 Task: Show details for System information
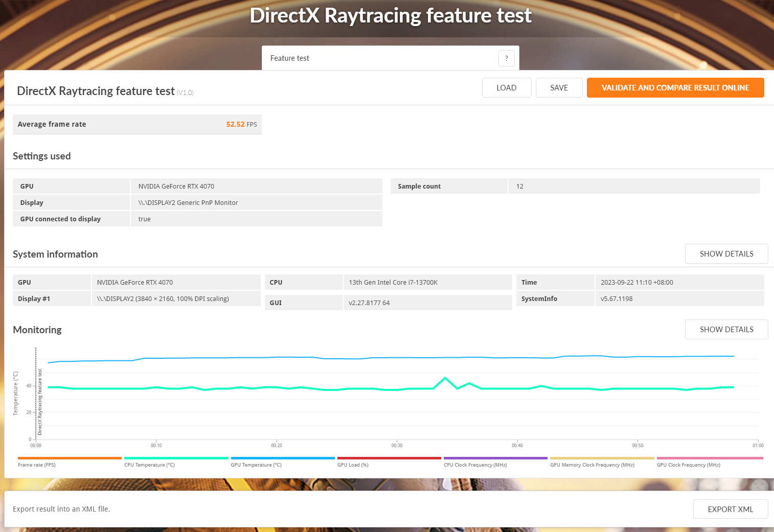click(x=726, y=253)
